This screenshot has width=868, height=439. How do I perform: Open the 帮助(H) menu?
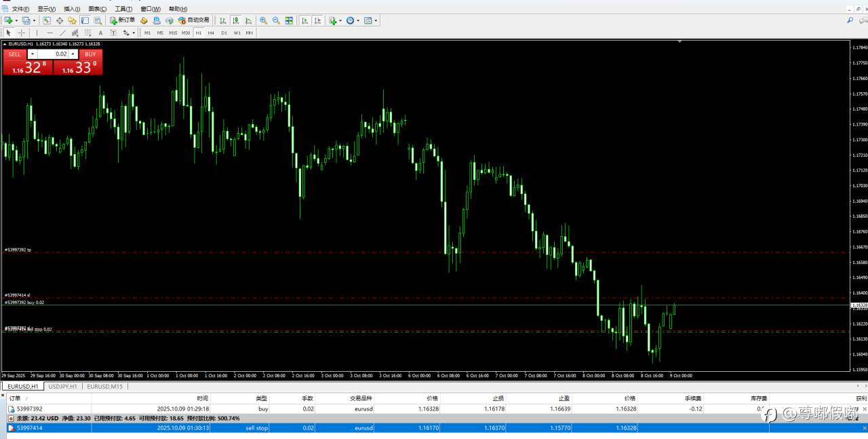178,9
